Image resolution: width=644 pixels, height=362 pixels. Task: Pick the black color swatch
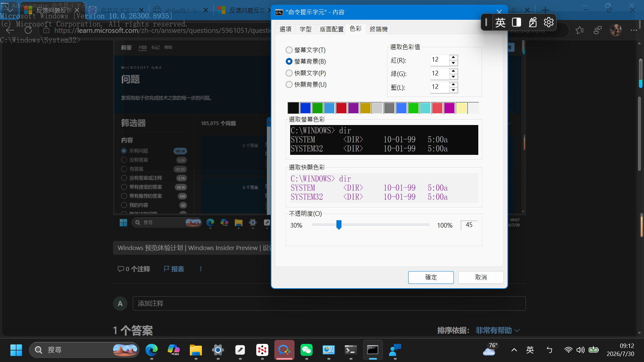pyautogui.click(x=293, y=108)
